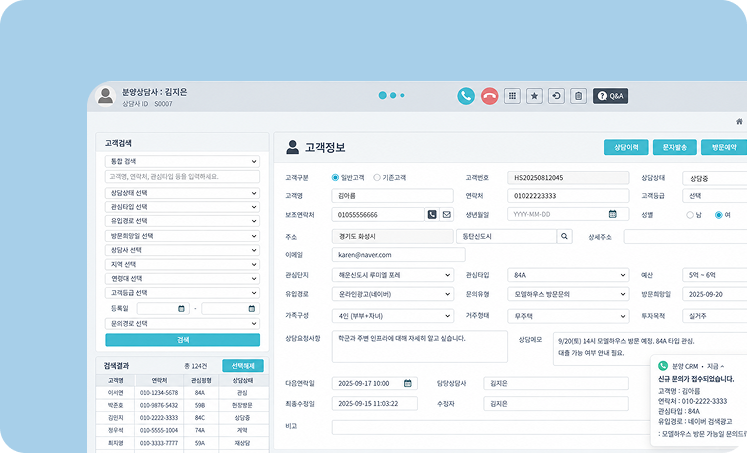Click the home icon in the top-right corner
The image size is (747, 453).
pyautogui.click(x=739, y=121)
